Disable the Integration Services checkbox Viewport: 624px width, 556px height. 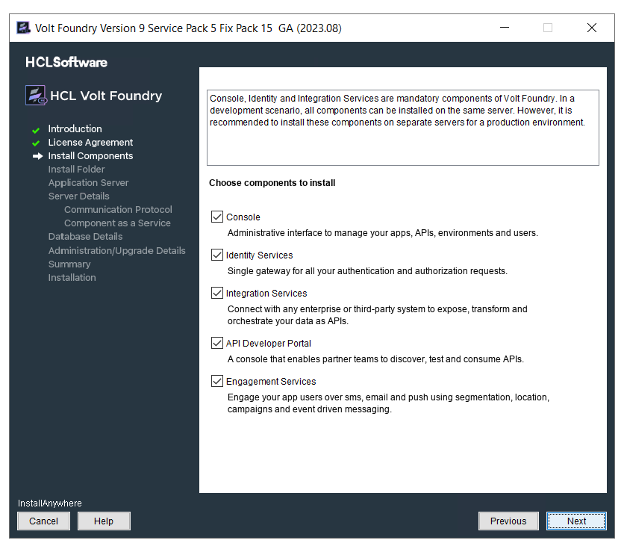tap(217, 293)
